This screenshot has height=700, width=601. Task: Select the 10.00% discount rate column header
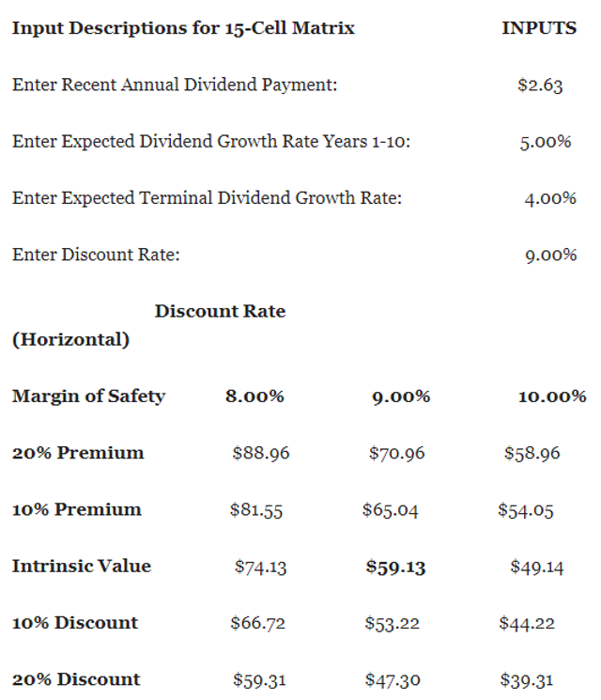click(x=552, y=396)
